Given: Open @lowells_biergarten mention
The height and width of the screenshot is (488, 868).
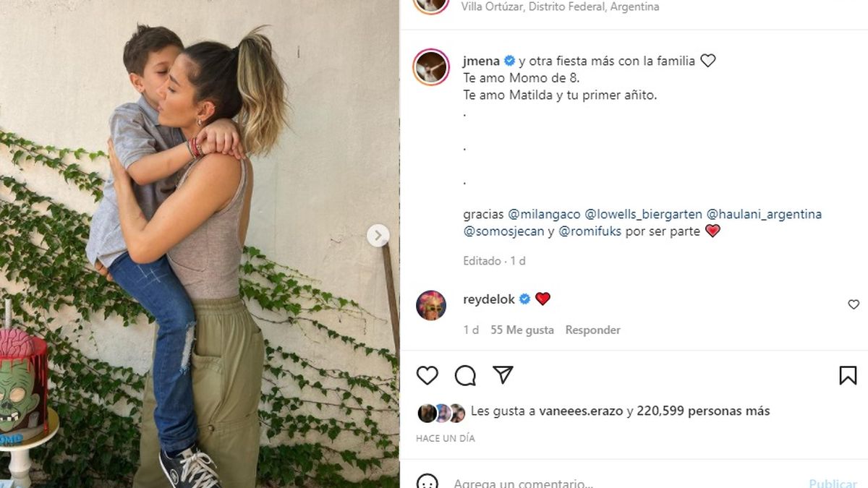Looking at the screenshot, I should pos(642,215).
